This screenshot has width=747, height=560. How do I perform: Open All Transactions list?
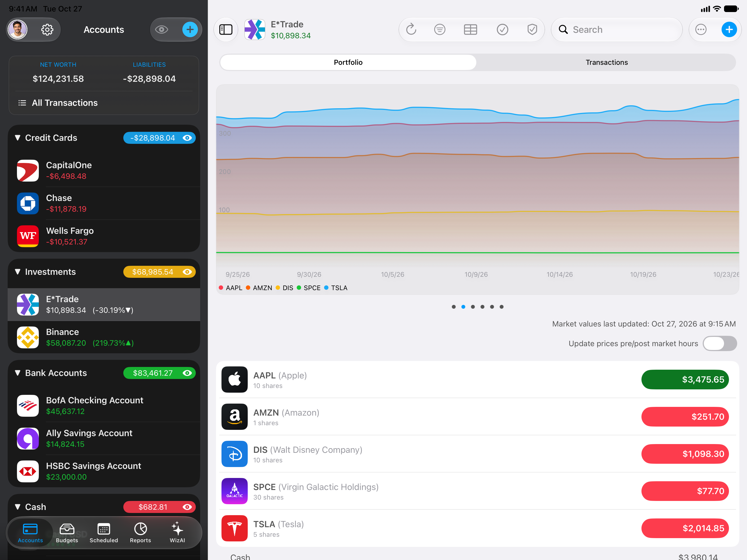tap(104, 103)
